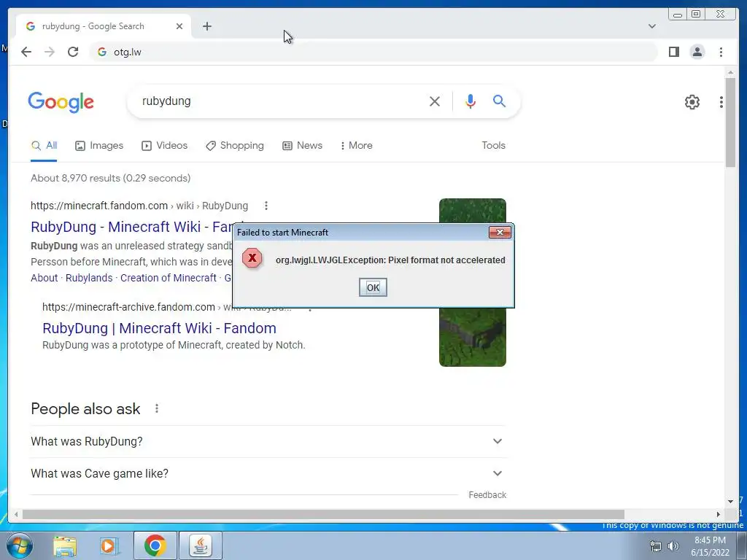This screenshot has height=560, width=747.
Task: Open the clock showing 8:45 PM
Action: [x=710, y=546]
